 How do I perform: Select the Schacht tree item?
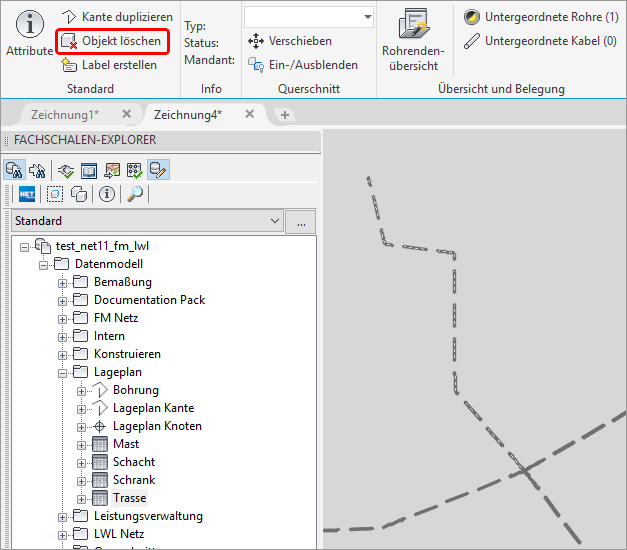click(x=134, y=462)
